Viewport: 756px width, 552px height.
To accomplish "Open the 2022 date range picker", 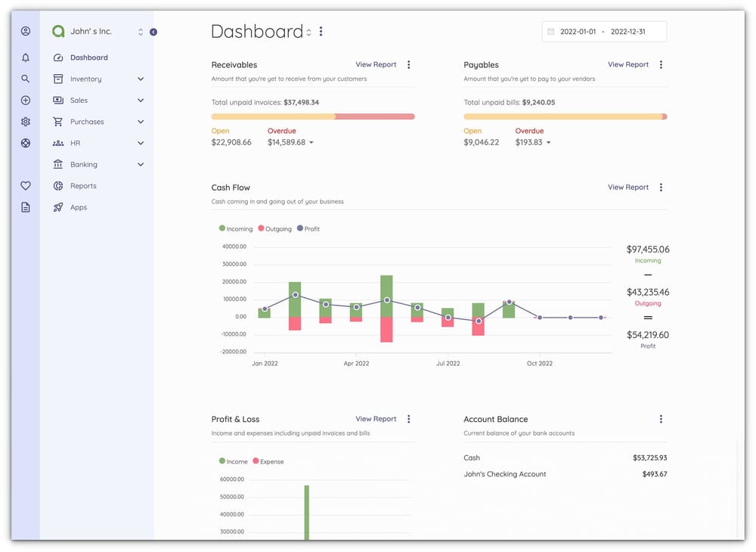I will pos(603,31).
